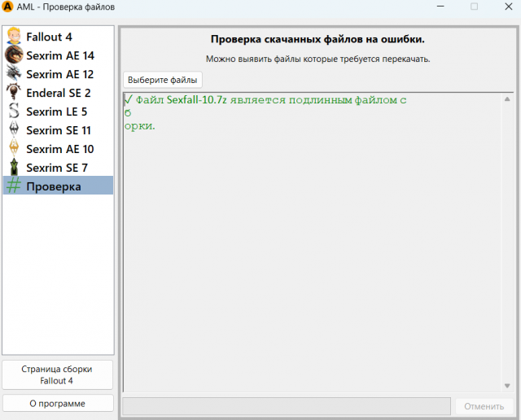Show the О программе dialog
Viewport: 521px width, 420px height.
58,403
